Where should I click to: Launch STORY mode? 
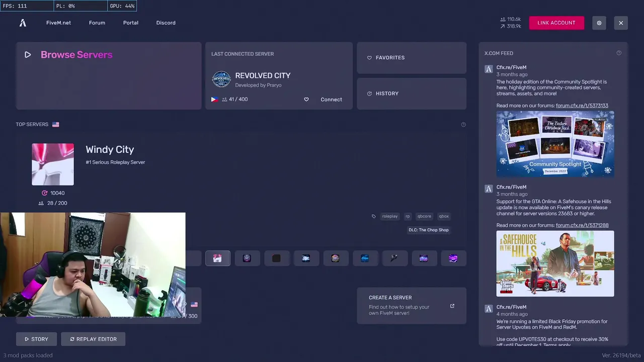tap(36, 339)
